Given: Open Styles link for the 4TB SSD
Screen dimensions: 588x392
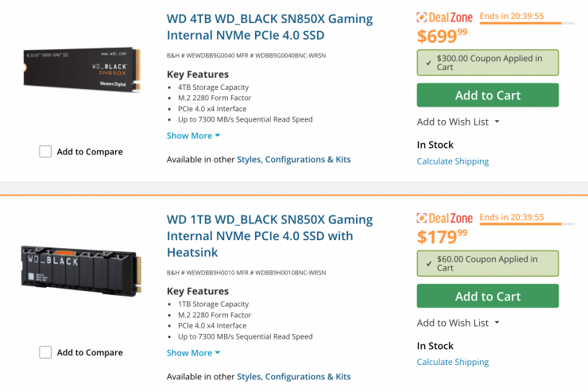Looking at the screenshot, I should 249,159.
